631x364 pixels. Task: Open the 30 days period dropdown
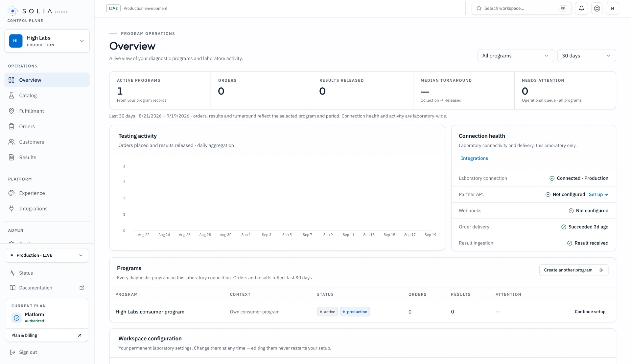click(586, 56)
